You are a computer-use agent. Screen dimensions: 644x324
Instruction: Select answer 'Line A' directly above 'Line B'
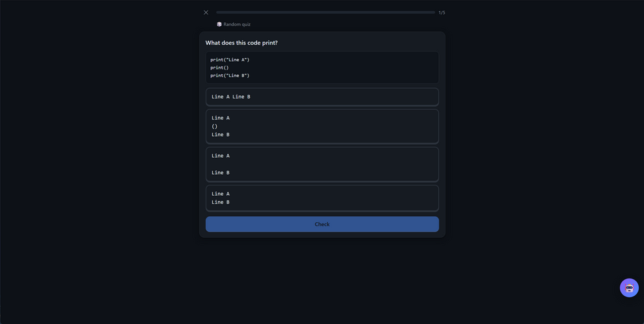click(322, 198)
